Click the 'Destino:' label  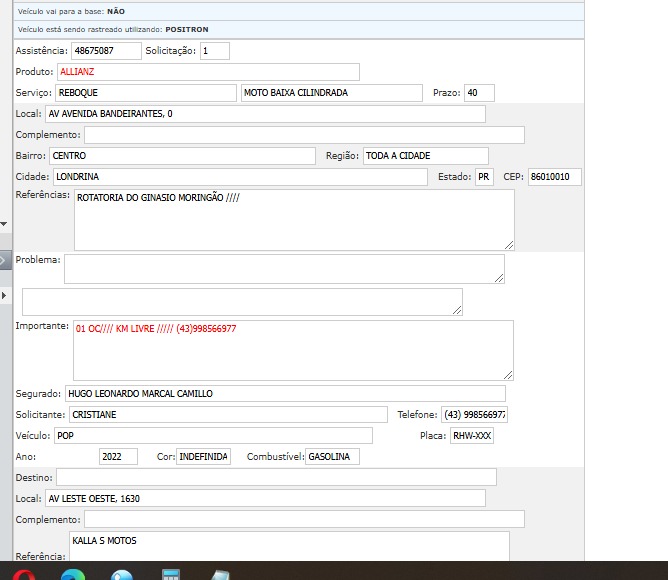(34, 477)
